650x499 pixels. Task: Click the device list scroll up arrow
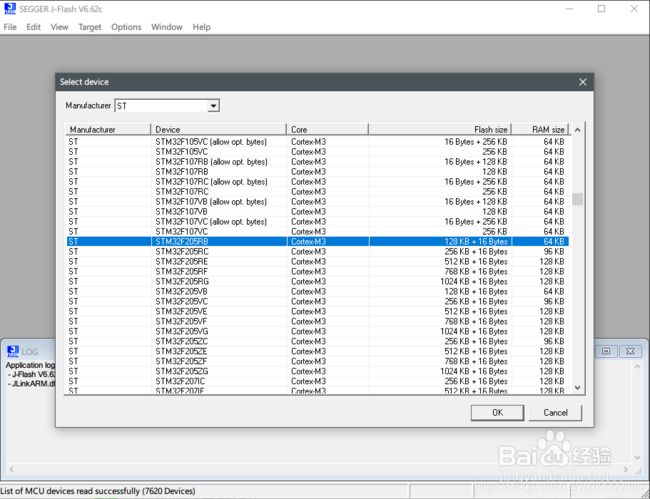pyautogui.click(x=577, y=130)
